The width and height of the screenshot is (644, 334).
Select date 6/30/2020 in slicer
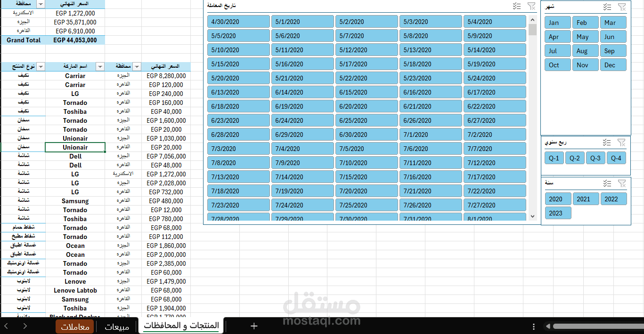(x=367, y=135)
